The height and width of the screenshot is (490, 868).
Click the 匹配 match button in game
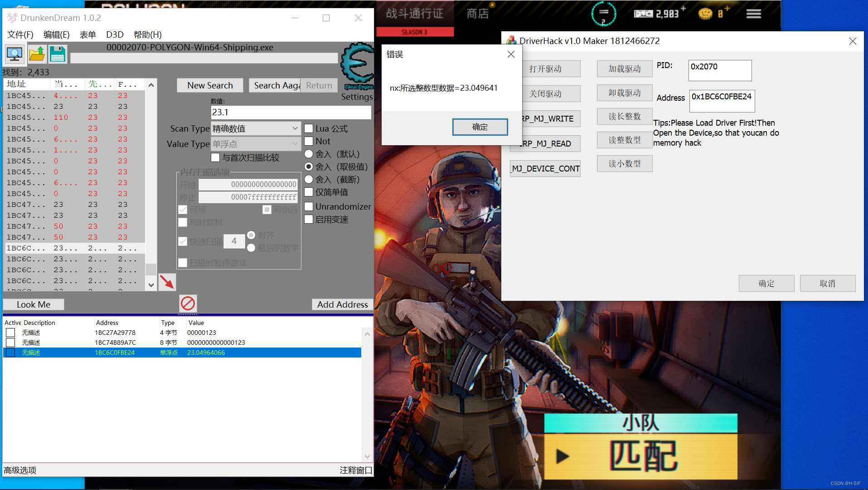pos(640,456)
